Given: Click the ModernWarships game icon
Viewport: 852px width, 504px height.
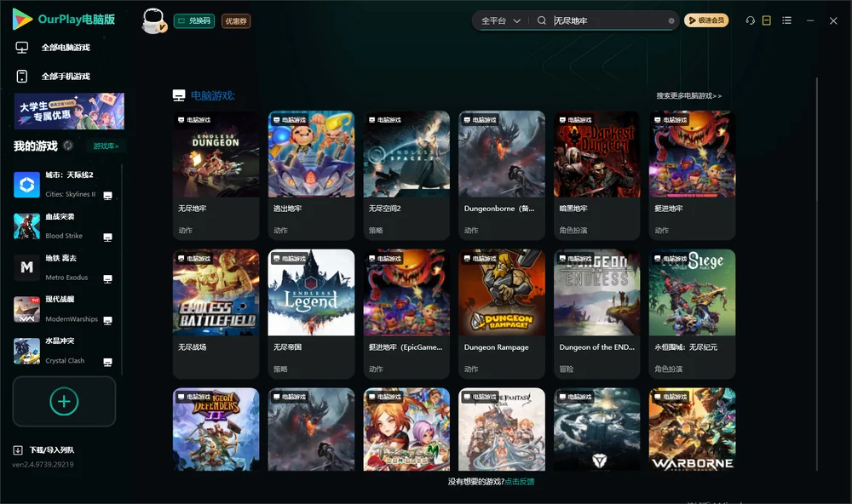Looking at the screenshot, I should tap(26, 309).
